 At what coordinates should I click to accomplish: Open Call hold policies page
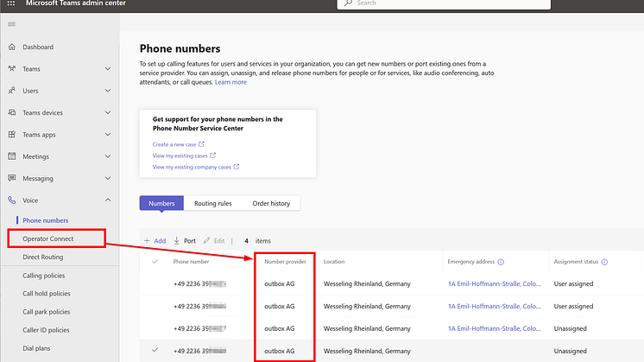[x=47, y=294]
